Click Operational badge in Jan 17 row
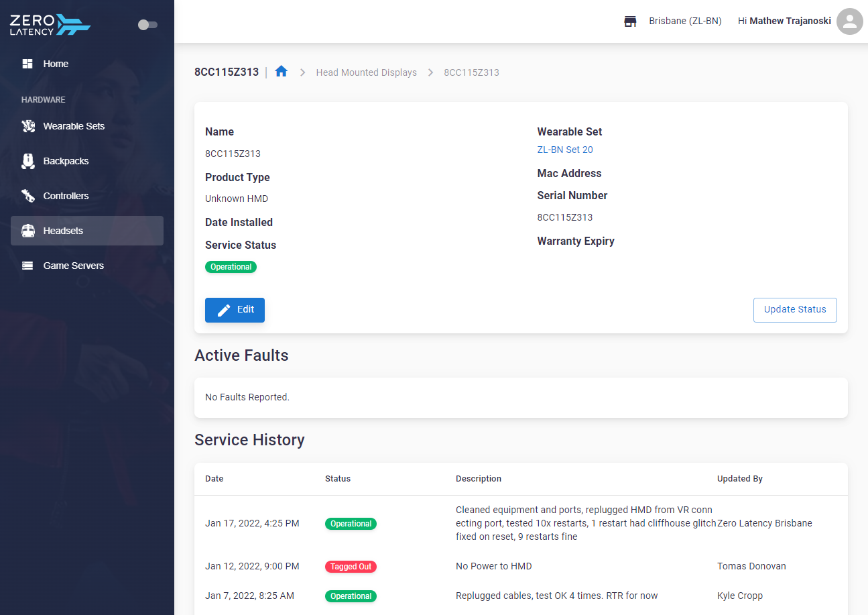The image size is (868, 615). click(x=351, y=524)
